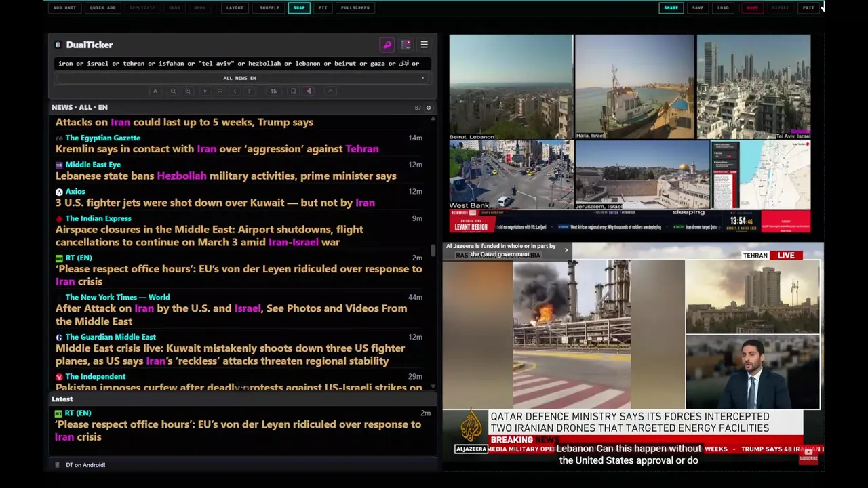Image resolution: width=868 pixels, height=488 pixels.
Task: Open the Tel Aviv, Israel webcam thumbnail
Action: pos(753,87)
